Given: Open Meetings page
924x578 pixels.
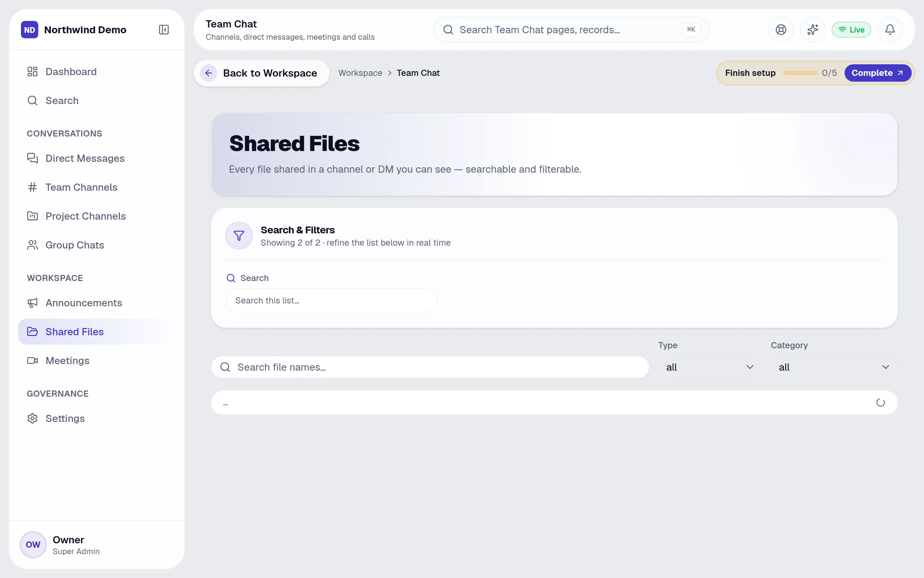Looking at the screenshot, I should [x=97, y=361].
